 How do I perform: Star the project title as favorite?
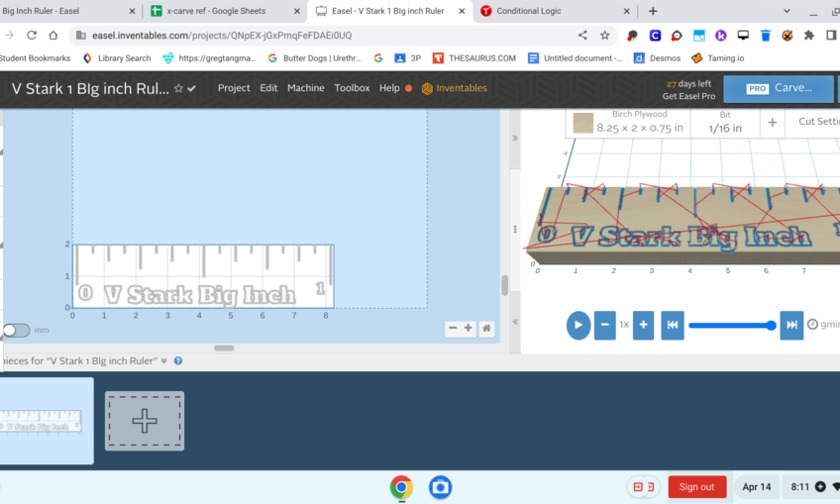[x=178, y=88]
